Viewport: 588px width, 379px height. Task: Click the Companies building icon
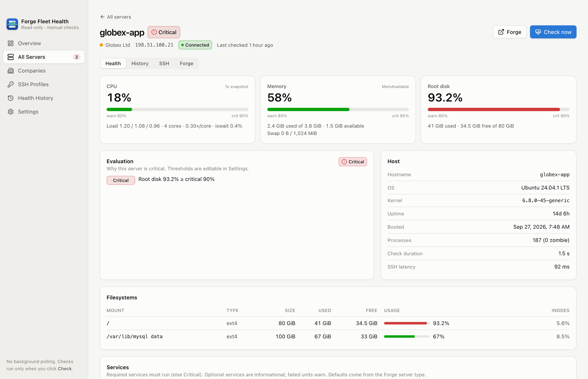tap(10, 71)
